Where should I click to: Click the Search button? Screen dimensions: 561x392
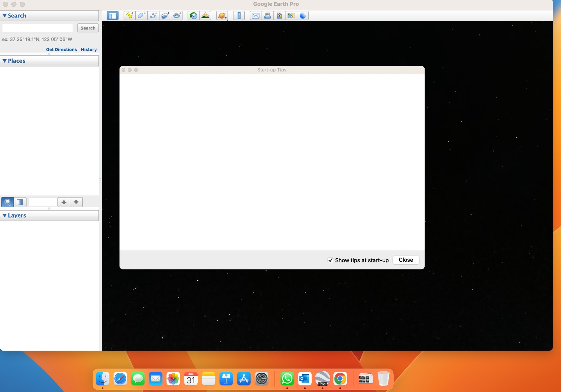coord(88,28)
